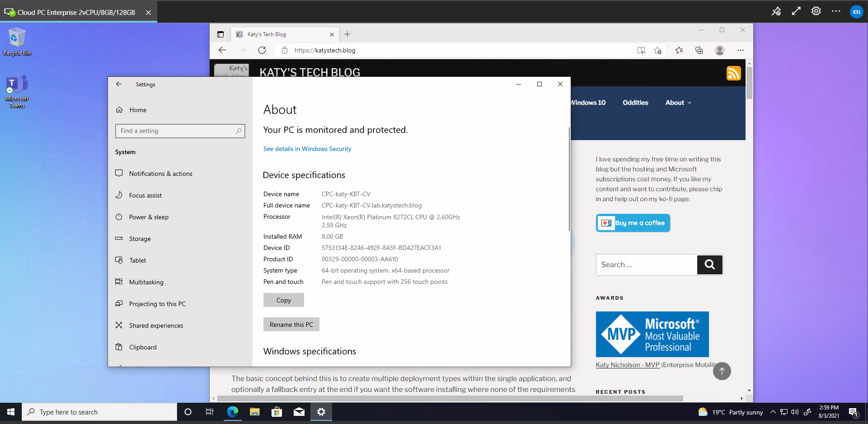The image size is (868, 424).
Task: Click the blog search magnifier button
Action: pos(709,265)
